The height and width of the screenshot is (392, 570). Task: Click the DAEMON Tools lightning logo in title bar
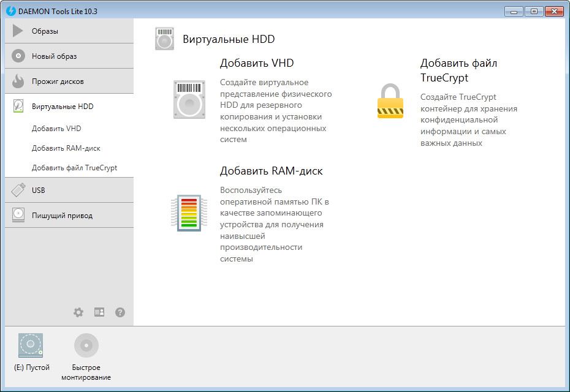click(11, 11)
